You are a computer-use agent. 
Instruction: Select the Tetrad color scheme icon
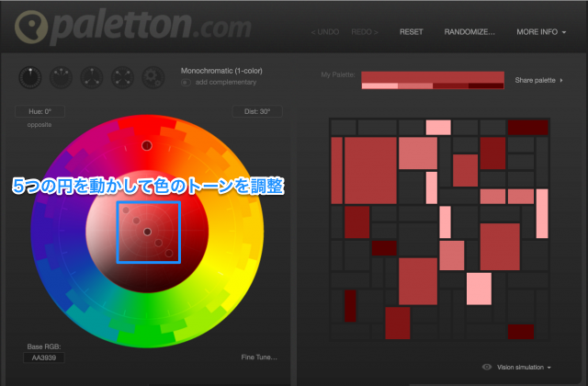tap(122, 77)
